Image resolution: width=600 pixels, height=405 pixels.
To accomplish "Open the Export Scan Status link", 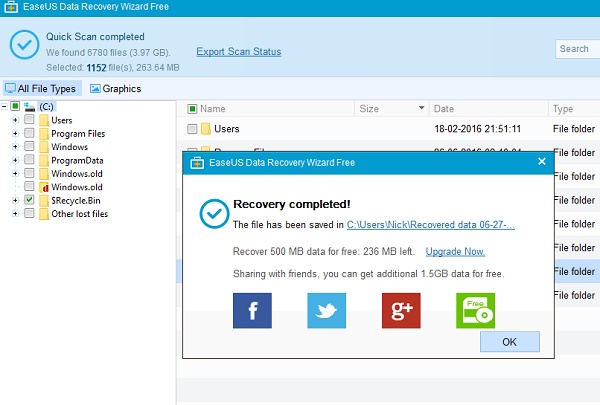I will pos(239,52).
